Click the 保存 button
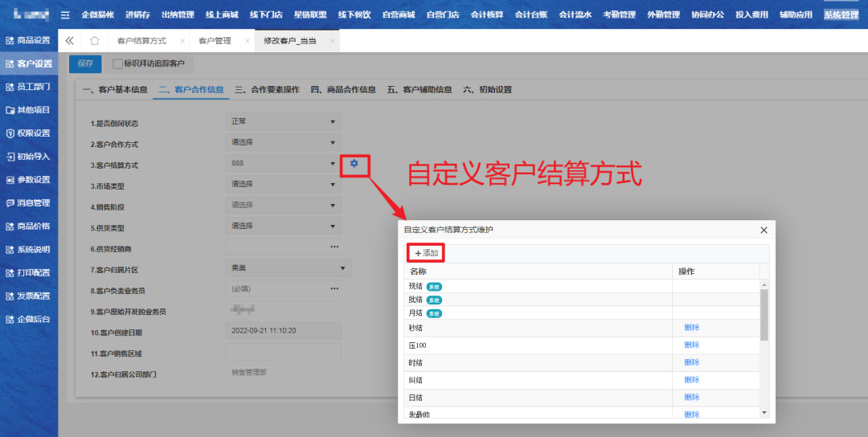 [85, 63]
